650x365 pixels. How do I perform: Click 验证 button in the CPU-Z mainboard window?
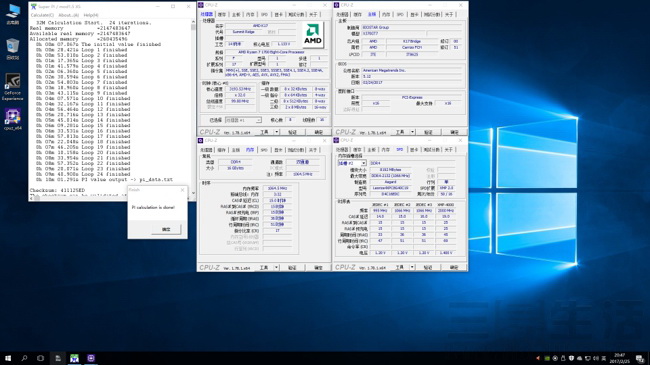(428, 132)
